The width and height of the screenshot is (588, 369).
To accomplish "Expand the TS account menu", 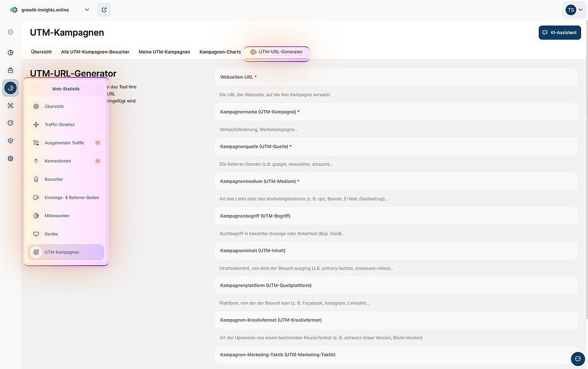I will coord(573,10).
